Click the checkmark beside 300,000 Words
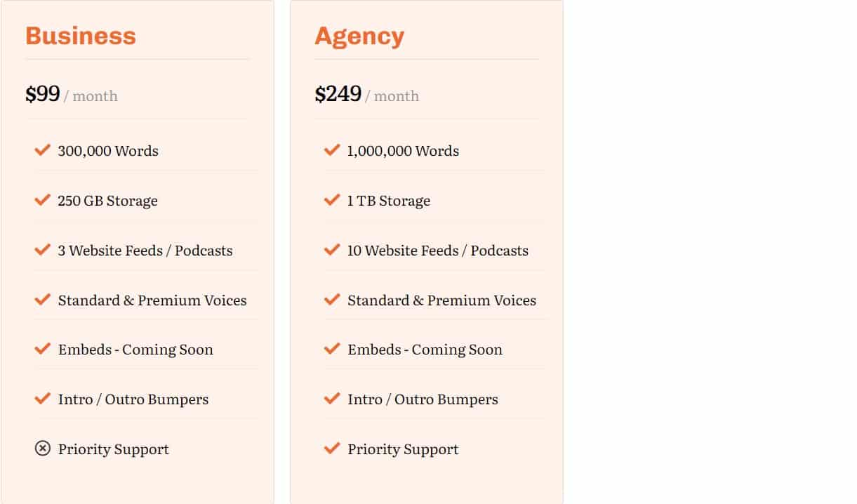857x504 pixels. (42, 150)
